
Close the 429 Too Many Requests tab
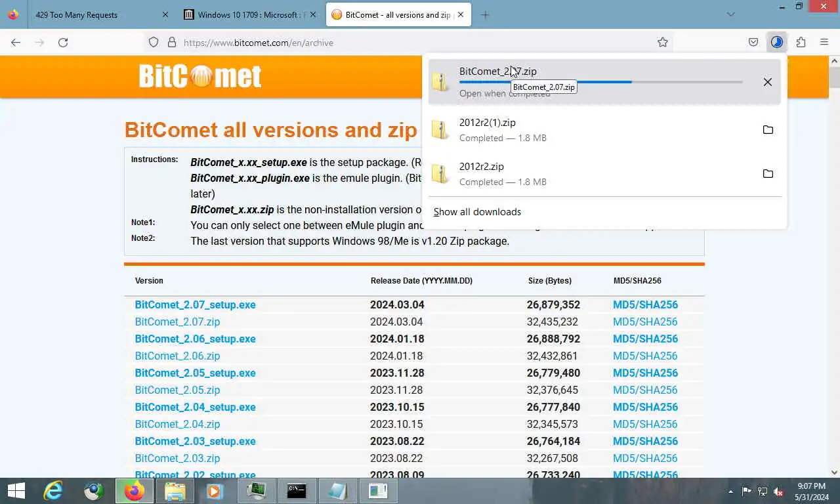pyautogui.click(x=165, y=14)
